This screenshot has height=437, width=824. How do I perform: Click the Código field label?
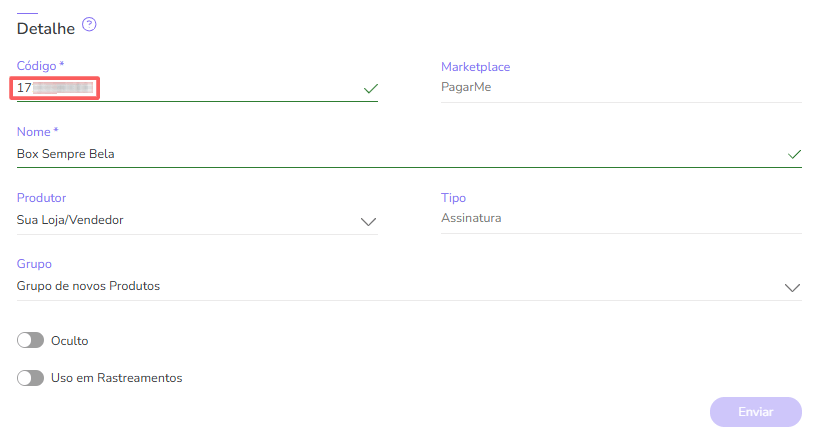(40, 66)
